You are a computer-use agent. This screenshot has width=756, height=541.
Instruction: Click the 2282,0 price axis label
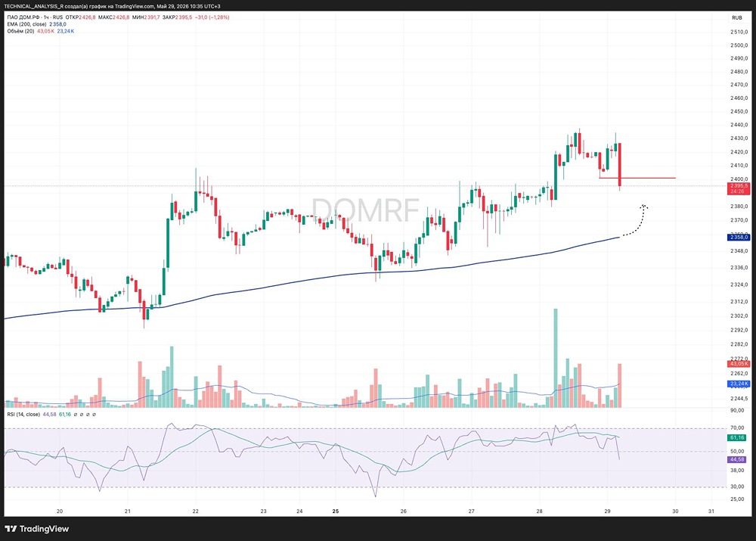(x=739, y=344)
